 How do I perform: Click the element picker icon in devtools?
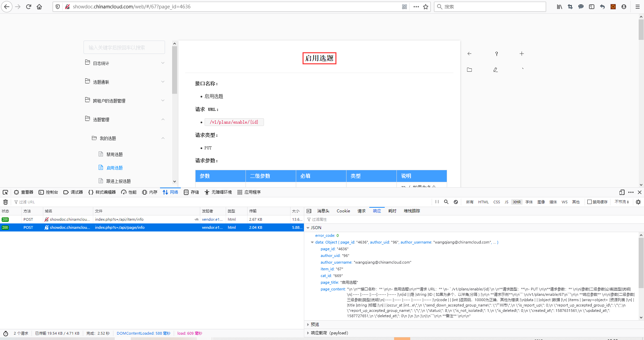(x=5, y=192)
